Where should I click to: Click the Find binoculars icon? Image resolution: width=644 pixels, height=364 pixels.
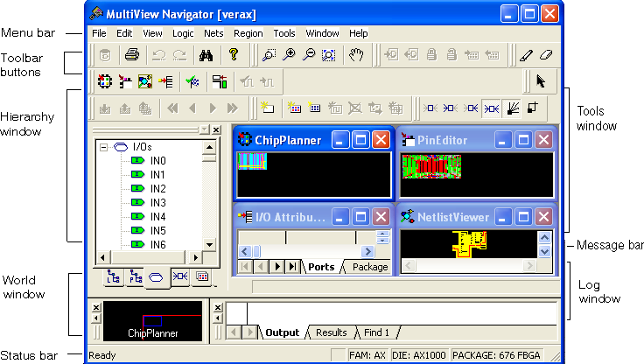click(x=206, y=54)
